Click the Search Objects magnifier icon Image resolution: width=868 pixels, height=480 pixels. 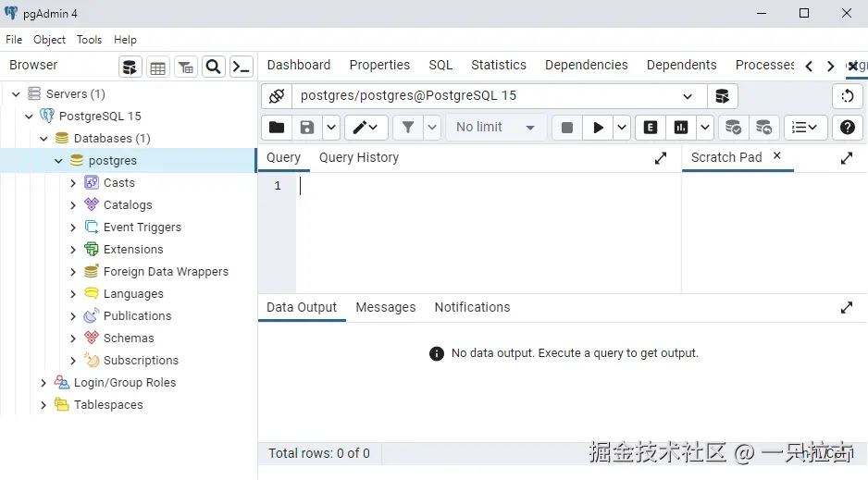214,68
